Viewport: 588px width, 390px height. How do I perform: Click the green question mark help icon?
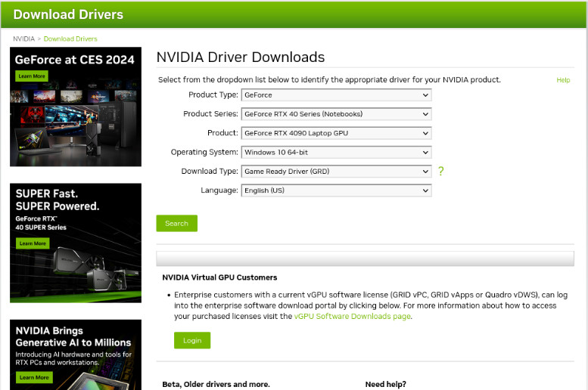[441, 172]
